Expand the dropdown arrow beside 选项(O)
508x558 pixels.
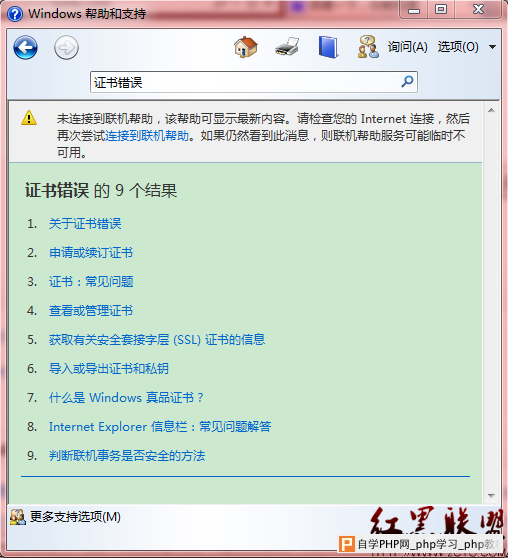pyautogui.click(x=492, y=47)
